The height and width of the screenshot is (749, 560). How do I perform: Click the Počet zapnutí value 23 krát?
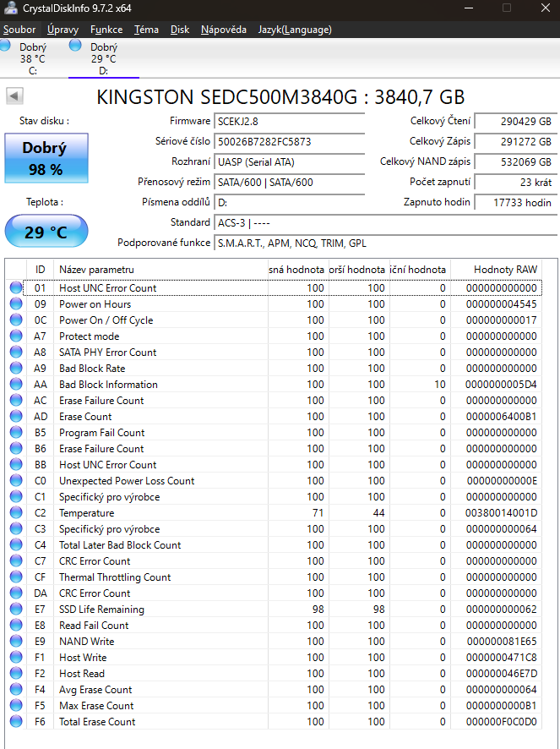[515, 183]
